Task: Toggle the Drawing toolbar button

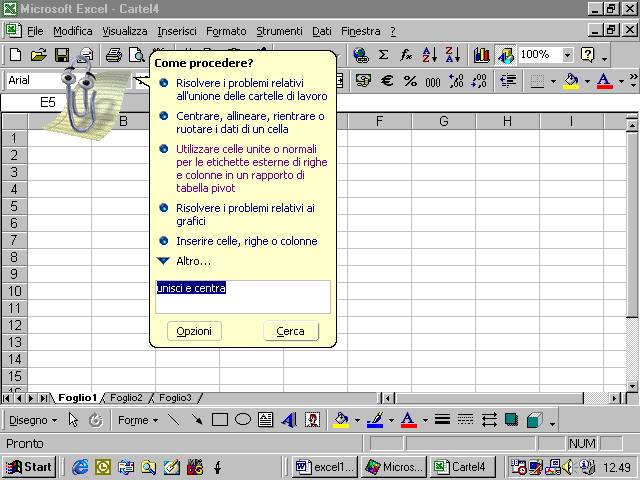Action: pyautogui.click(x=505, y=55)
